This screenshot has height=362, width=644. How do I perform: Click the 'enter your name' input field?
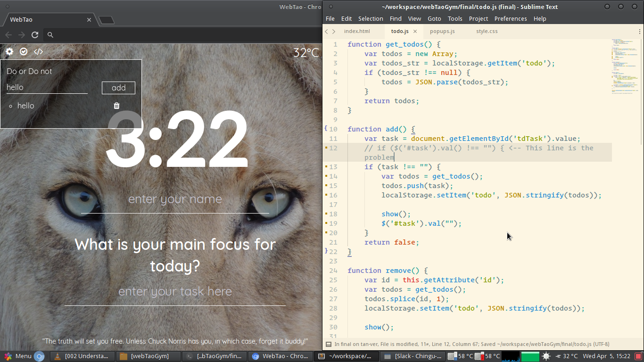tap(175, 200)
